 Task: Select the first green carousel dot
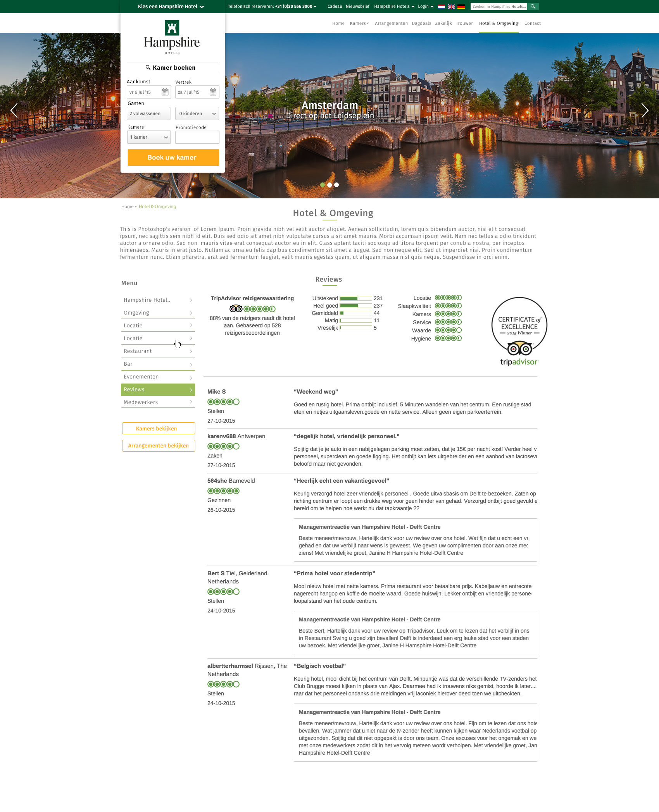(x=323, y=185)
